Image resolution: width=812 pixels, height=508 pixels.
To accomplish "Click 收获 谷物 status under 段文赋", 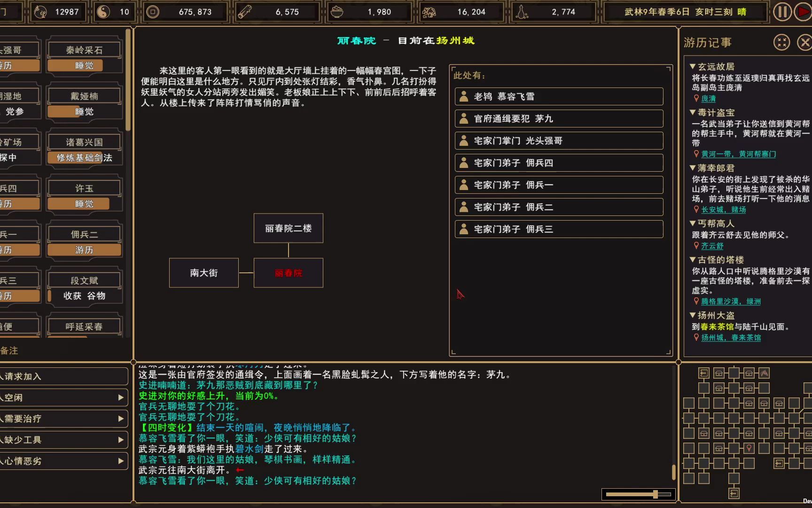I will point(84,296).
